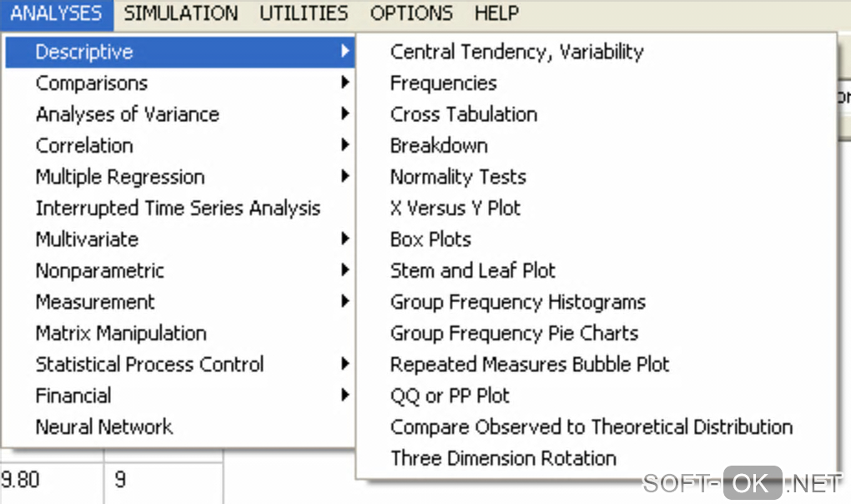The width and height of the screenshot is (851, 504).
Task: Select Frequencies from Descriptive submenu
Action: pyautogui.click(x=443, y=83)
